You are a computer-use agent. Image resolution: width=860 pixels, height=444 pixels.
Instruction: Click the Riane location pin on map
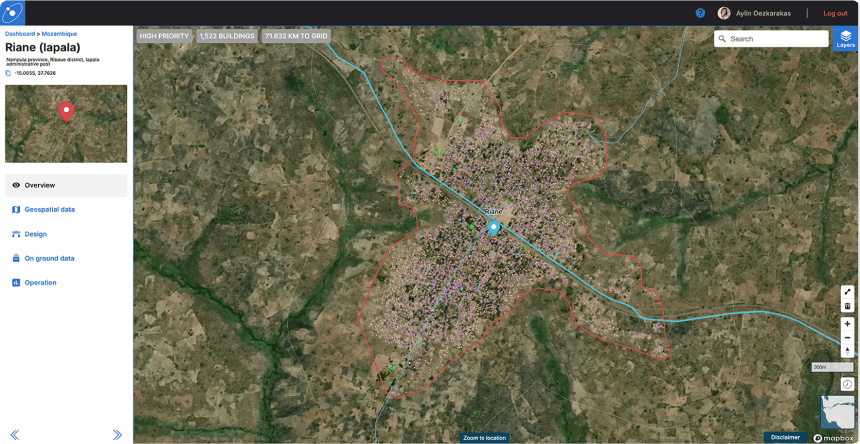(x=493, y=228)
